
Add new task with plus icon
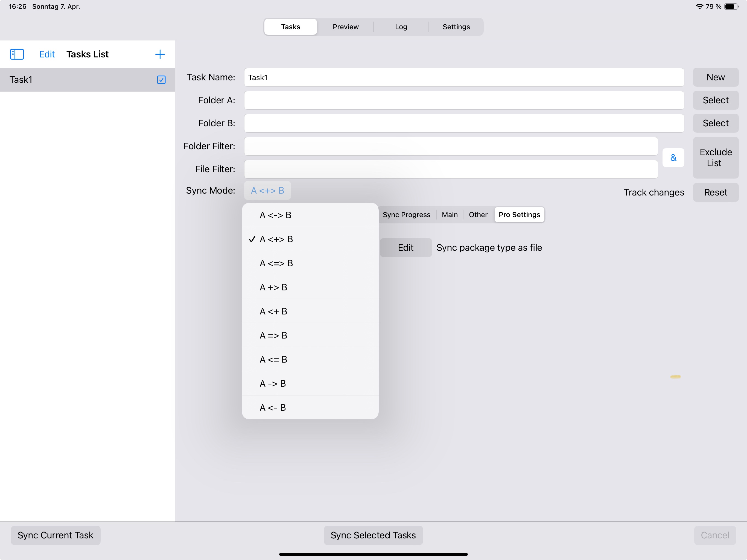coord(160,54)
